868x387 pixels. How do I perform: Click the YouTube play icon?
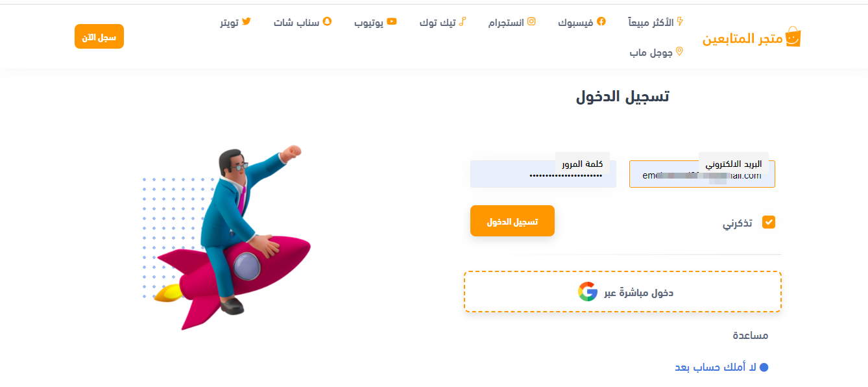pos(392,21)
